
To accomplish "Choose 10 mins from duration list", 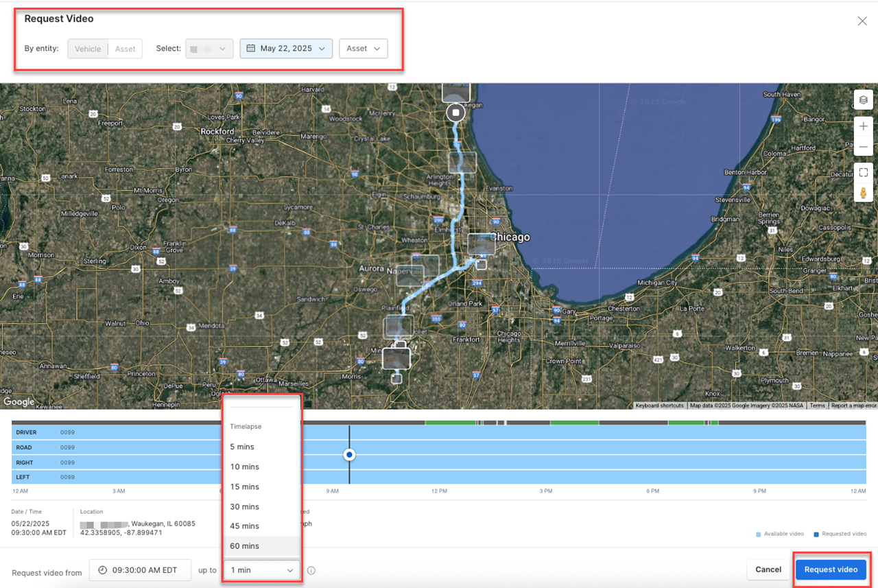I will click(x=261, y=467).
